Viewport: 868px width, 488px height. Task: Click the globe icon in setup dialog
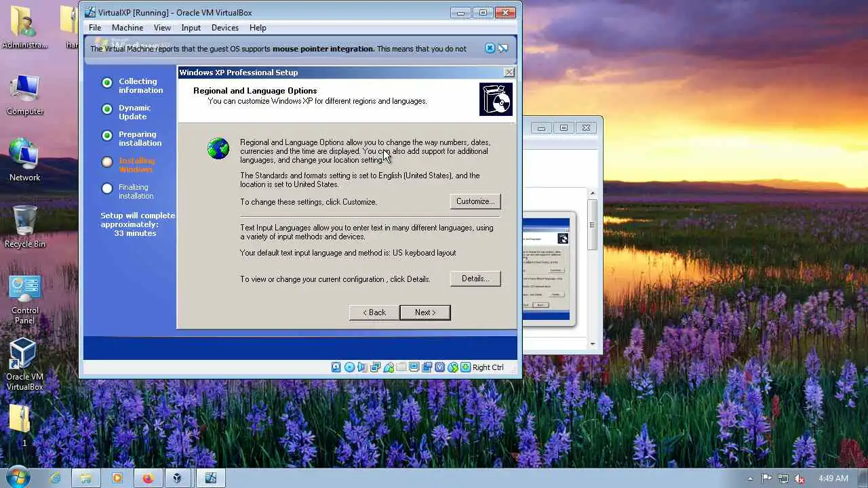(218, 148)
